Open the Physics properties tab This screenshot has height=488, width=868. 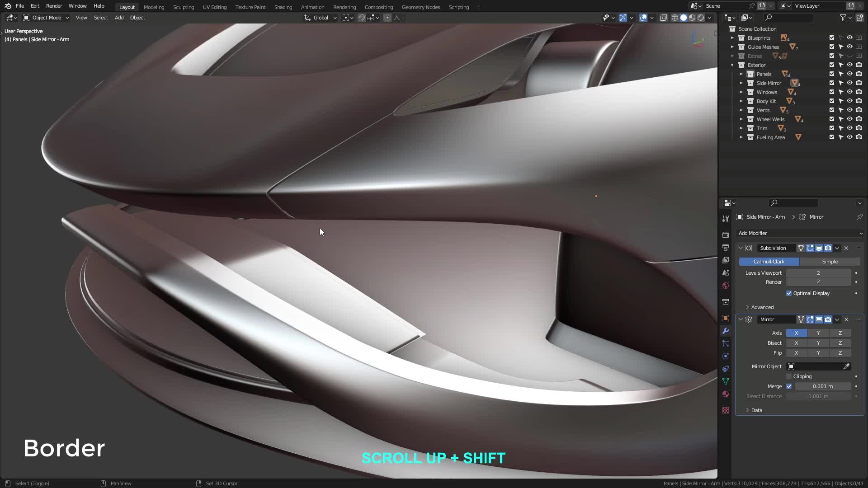tap(726, 356)
